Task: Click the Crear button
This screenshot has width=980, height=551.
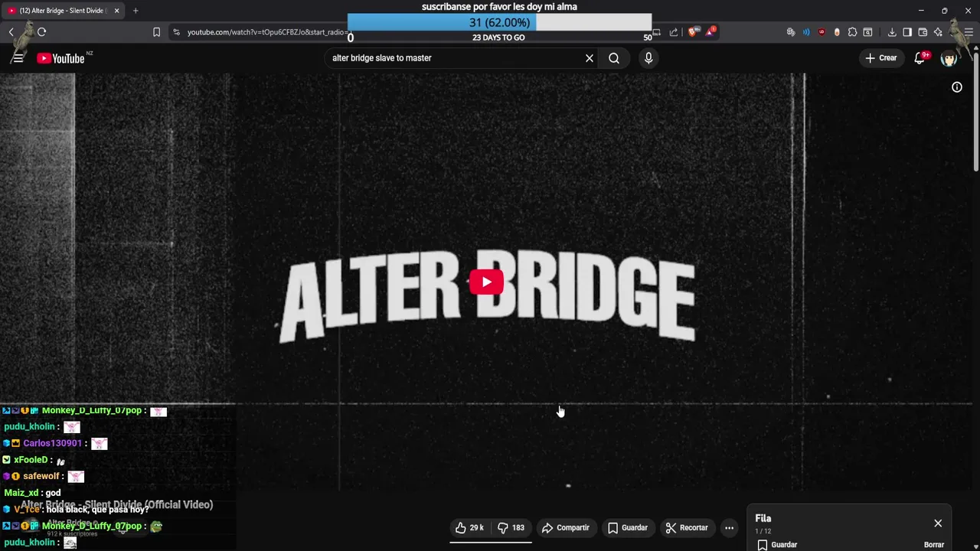Action: [881, 58]
